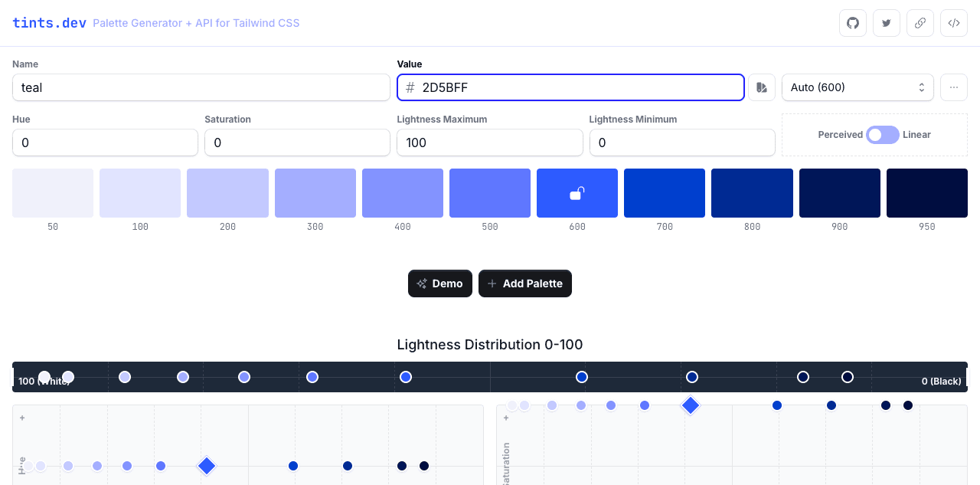Click the color picker swatch-book icon
The image size is (980, 485).
pyautogui.click(x=762, y=87)
